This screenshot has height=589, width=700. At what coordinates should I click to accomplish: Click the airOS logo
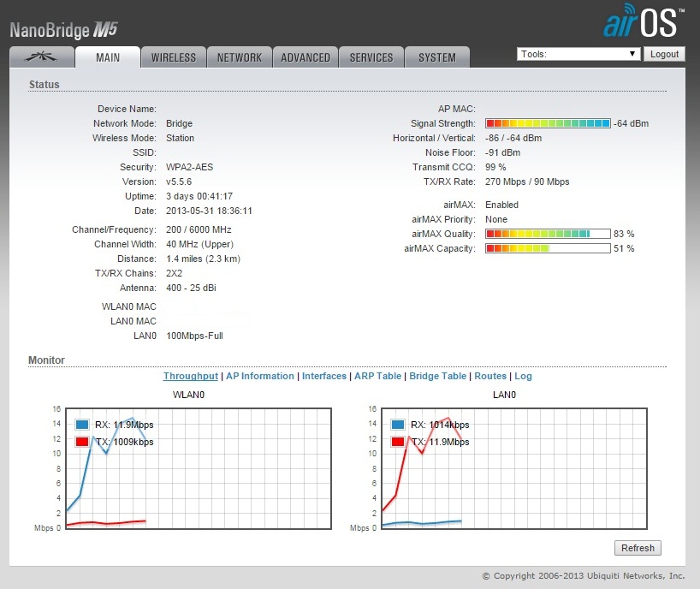point(644,21)
